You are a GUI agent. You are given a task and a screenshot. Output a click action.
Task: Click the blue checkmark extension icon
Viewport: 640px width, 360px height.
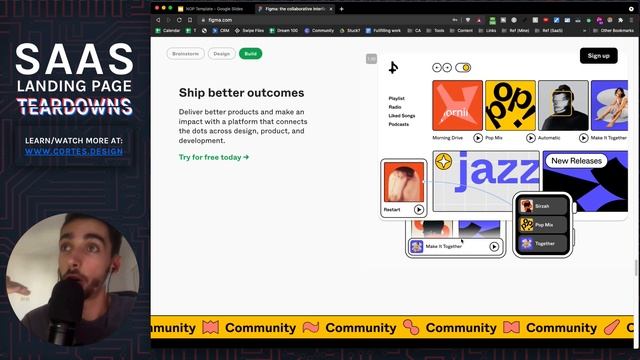tap(556, 20)
